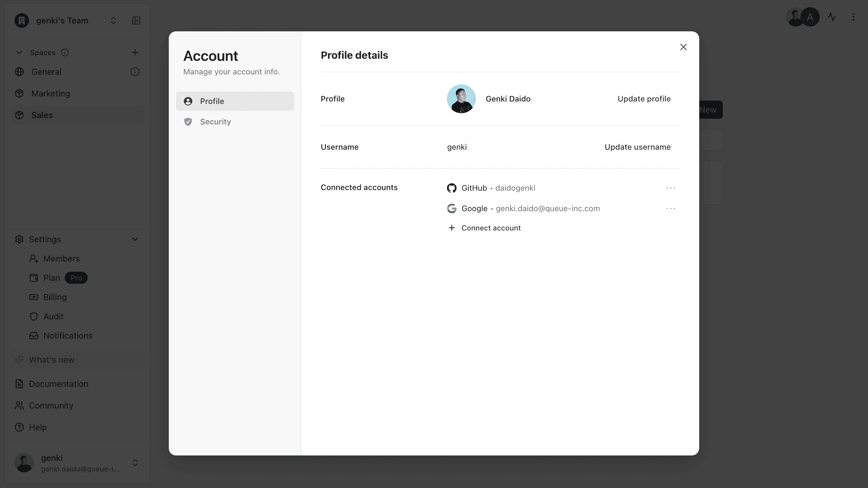Click the Billing card icon
Image resolution: width=868 pixels, height=488 pixels.
pyautogui.click(x=34, y=297)
